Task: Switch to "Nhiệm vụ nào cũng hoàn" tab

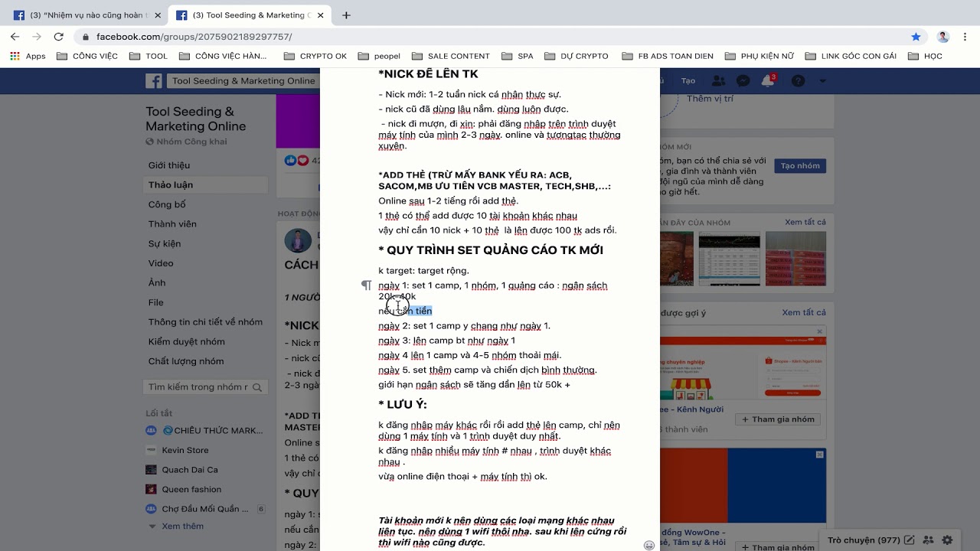Action: pos(87,15)
